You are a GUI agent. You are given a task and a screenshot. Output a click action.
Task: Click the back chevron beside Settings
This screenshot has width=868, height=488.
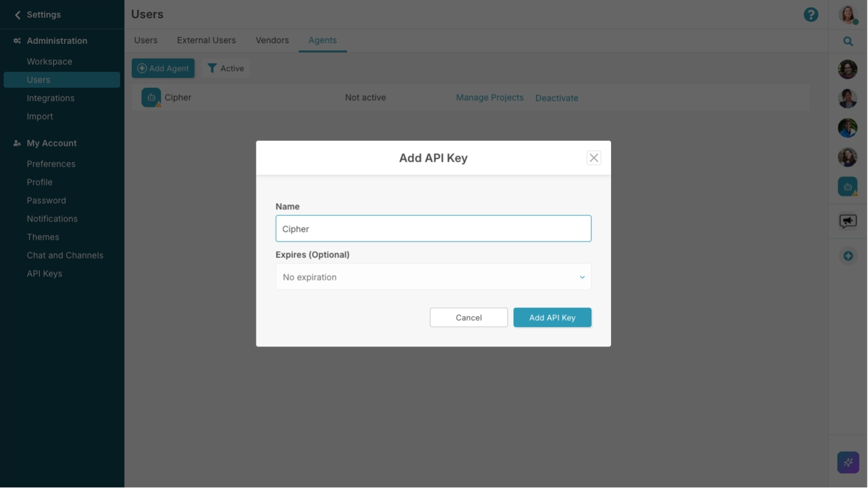point(18,15)
